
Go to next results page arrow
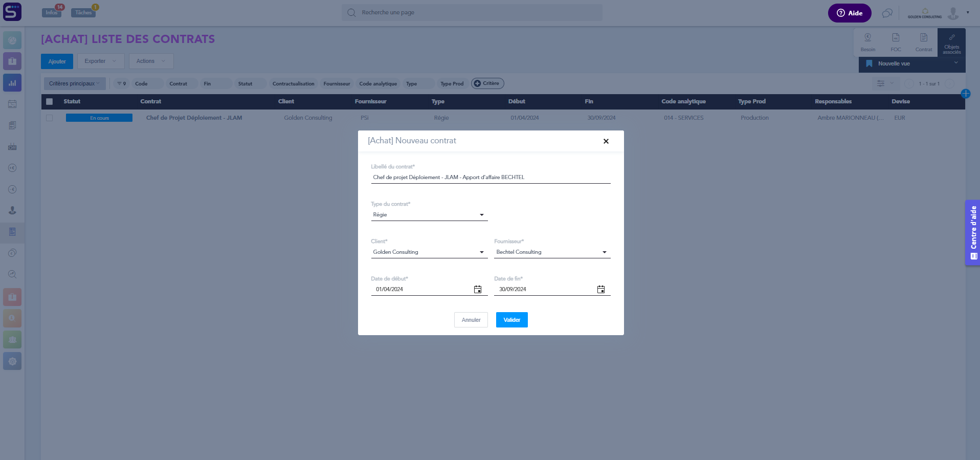point(950,83)
